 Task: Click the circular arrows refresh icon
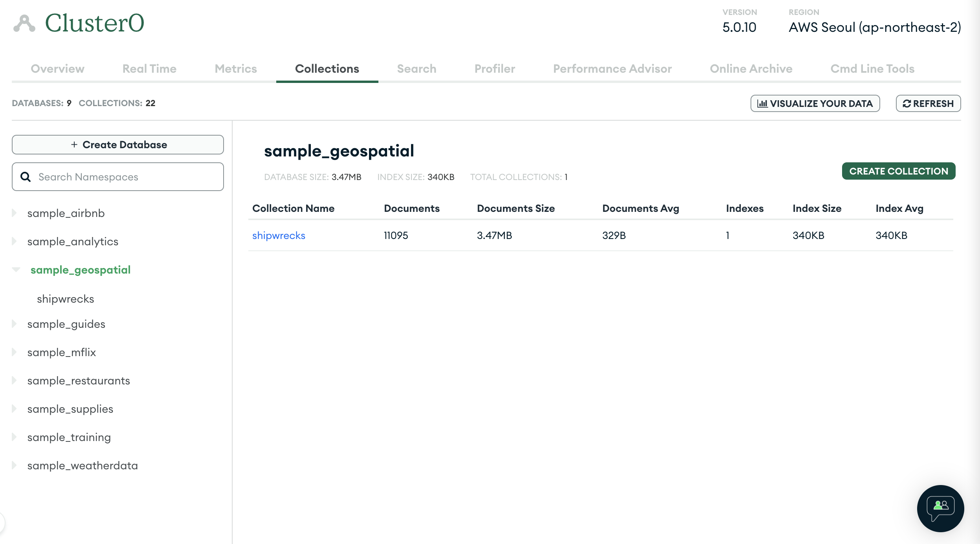pos(907,104)
